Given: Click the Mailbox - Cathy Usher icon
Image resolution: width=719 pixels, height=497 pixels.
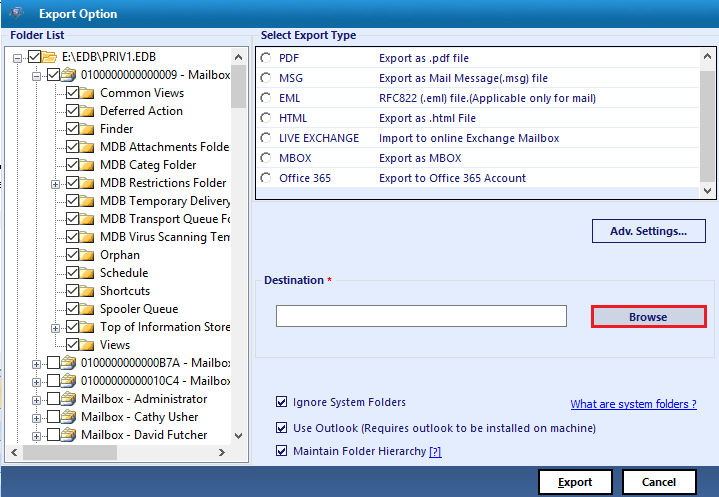Looking at the screenshot, I should click(x=68, y=417).
